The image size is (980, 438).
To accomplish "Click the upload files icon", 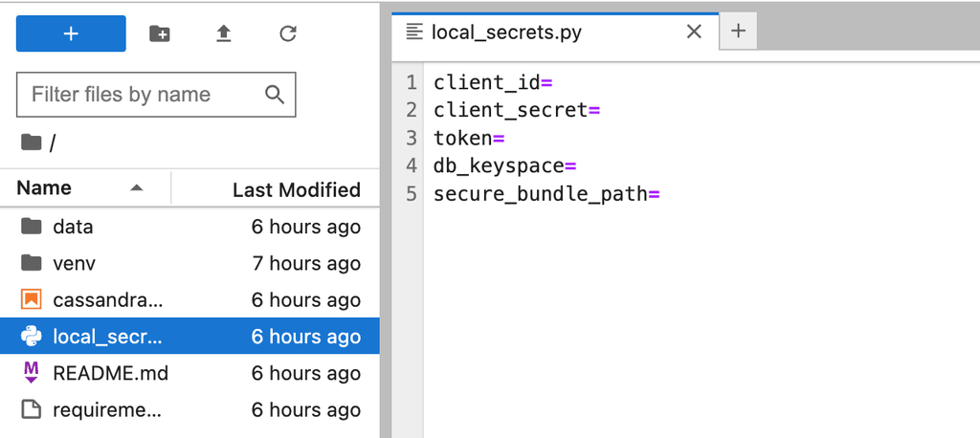I will [223, 33].
